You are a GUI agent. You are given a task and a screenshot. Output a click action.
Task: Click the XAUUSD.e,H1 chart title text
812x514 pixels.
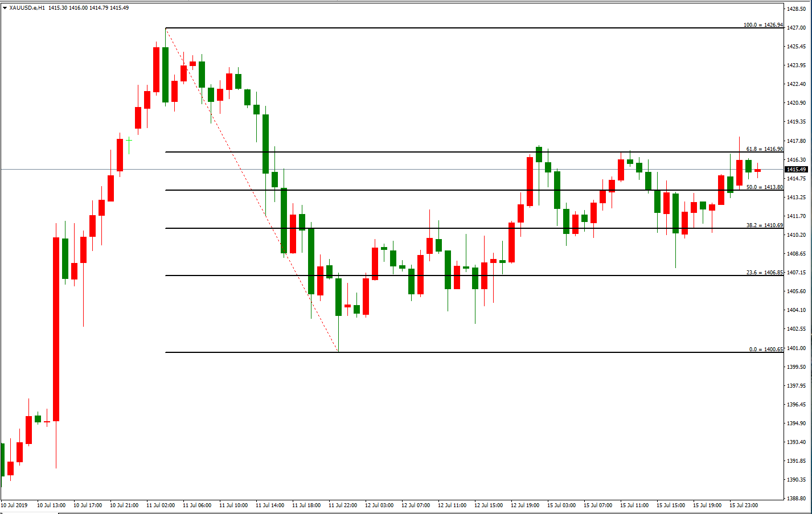(x=27, y=8)
